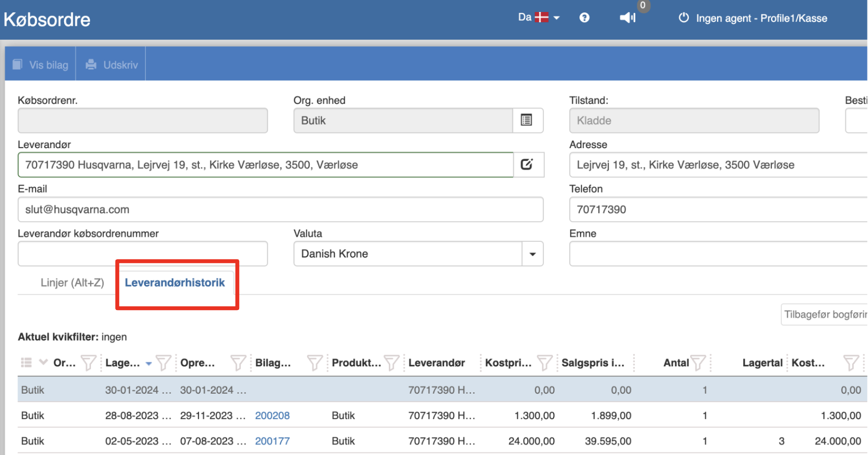Click sales price 1.899,00 cell
This screenshot has width=868, height=455.
click(611, 415)
